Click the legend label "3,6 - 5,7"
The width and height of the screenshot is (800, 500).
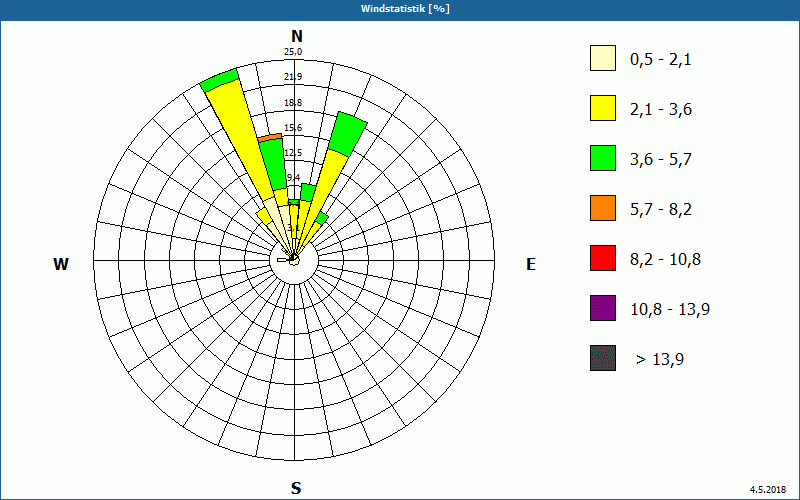(x=661, y=160)
